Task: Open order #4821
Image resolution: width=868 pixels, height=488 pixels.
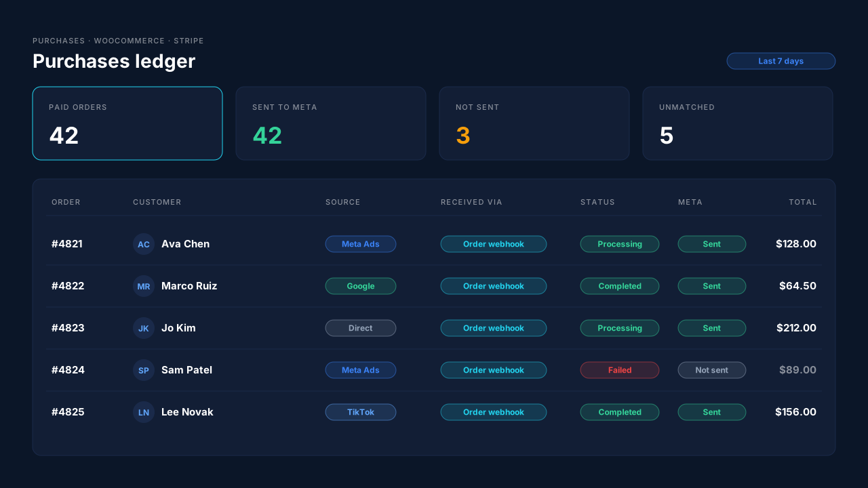Action: pyautogui.click(x=67, y=244)
